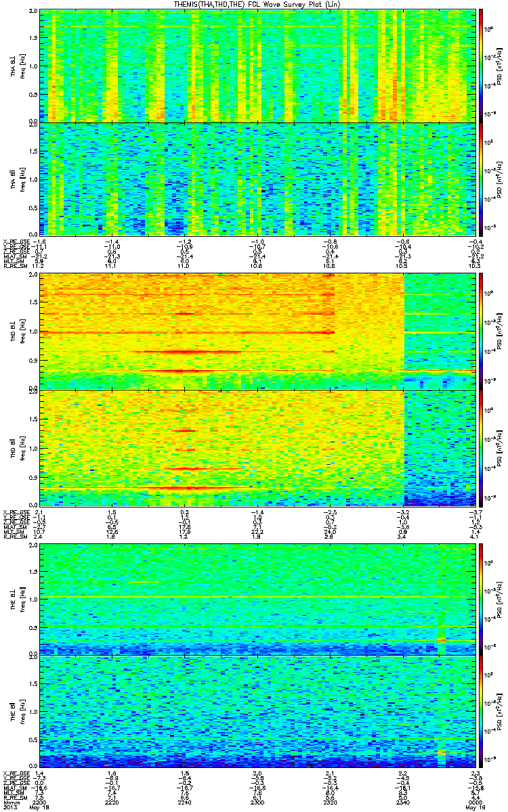Click the 2.0 frequency tick of THA B-perp
Viewport: 508px width, 812px height.
34,12
